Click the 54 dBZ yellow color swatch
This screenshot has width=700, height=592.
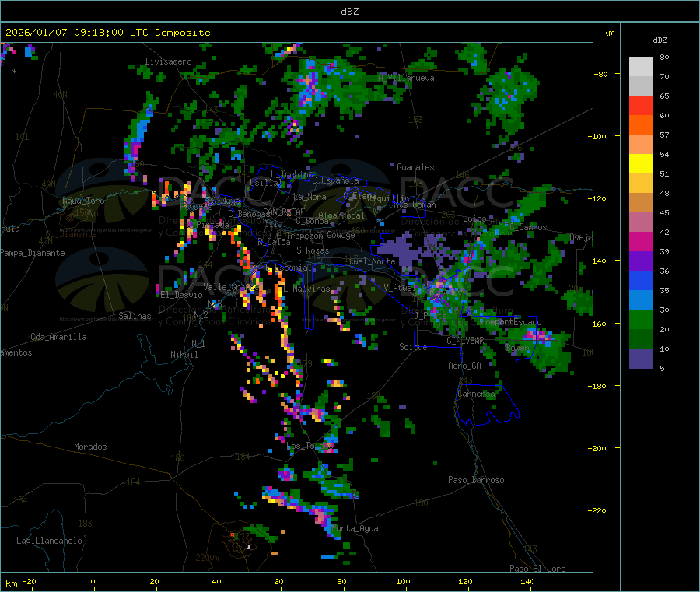641,164
